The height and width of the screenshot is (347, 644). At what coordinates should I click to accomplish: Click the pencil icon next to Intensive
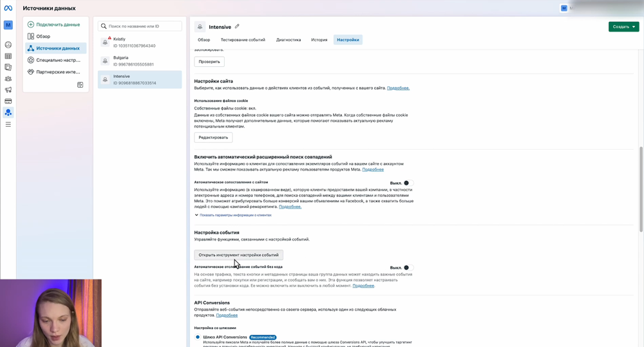coord(237,26)
